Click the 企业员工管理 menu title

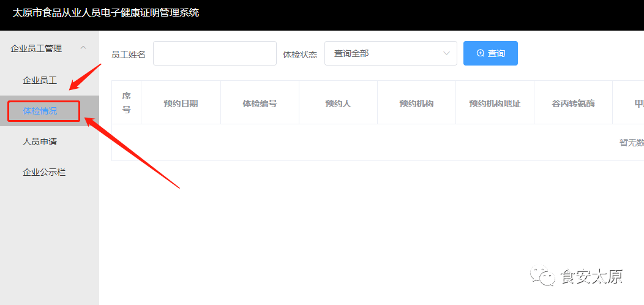pos(36,48)
